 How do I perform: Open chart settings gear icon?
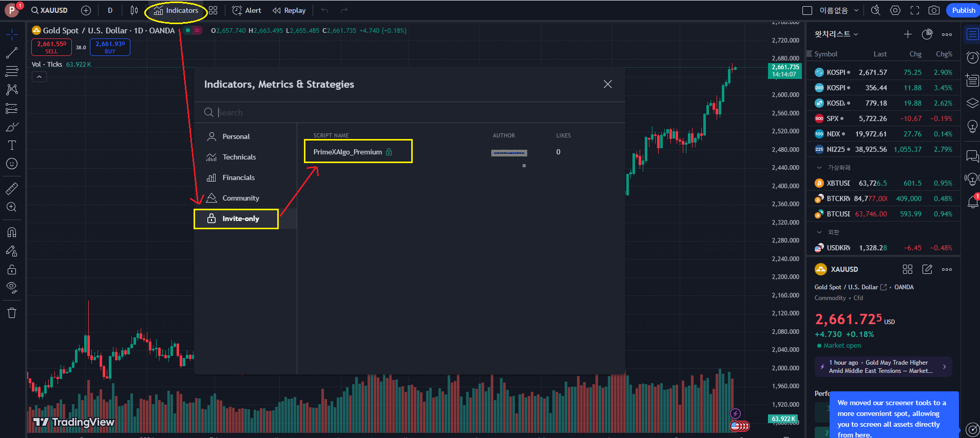(895, 10)
